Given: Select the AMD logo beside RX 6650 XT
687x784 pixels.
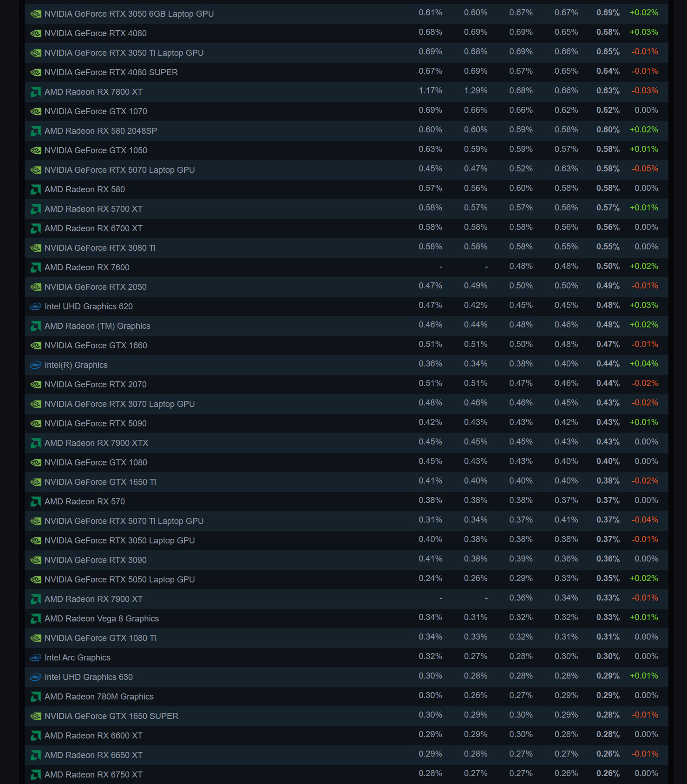Looking at the screenshot, I should (x=36, y=755).
